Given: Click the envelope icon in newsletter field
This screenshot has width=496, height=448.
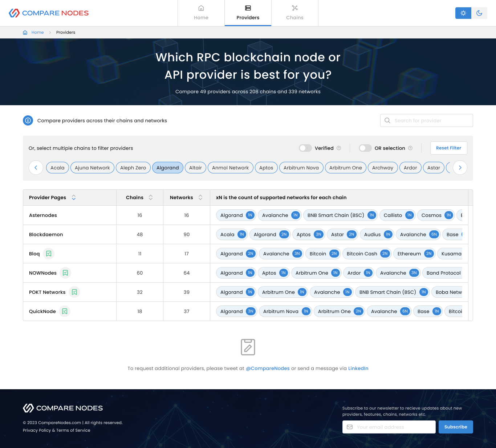Looking at the screenshot, I should coord(350,427).
